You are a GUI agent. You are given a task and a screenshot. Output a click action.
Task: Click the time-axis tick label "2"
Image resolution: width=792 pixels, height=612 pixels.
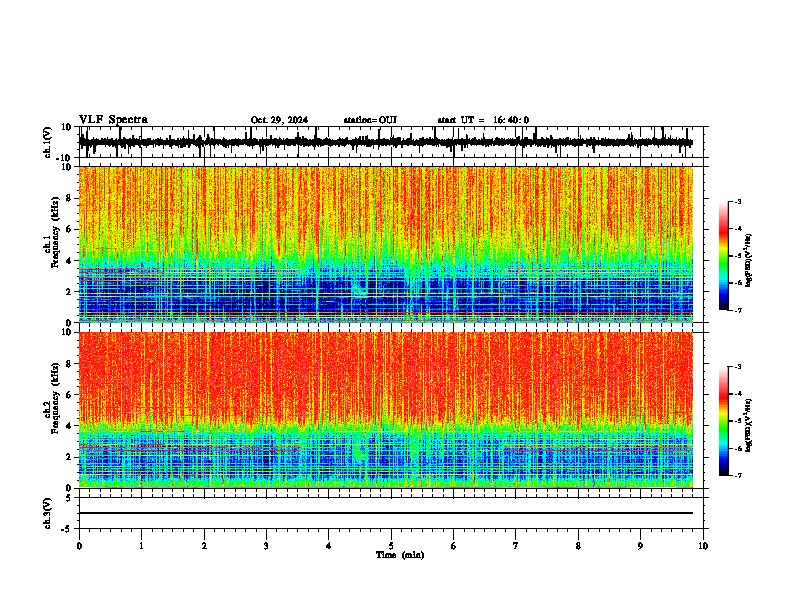(x=204, y=546)
